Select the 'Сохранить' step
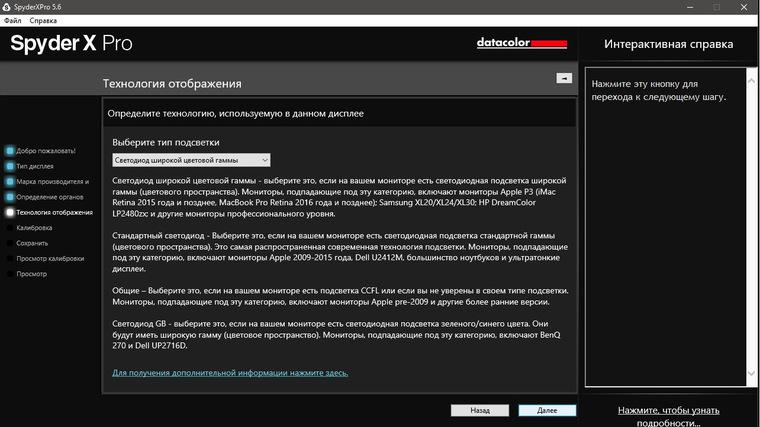Screen dimensions: 760x427 (x=32, y=243)
